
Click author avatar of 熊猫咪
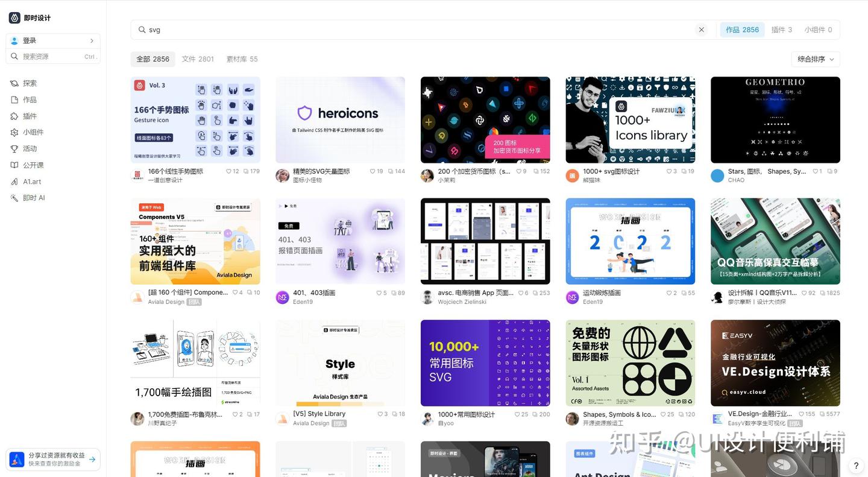[572, 175]
